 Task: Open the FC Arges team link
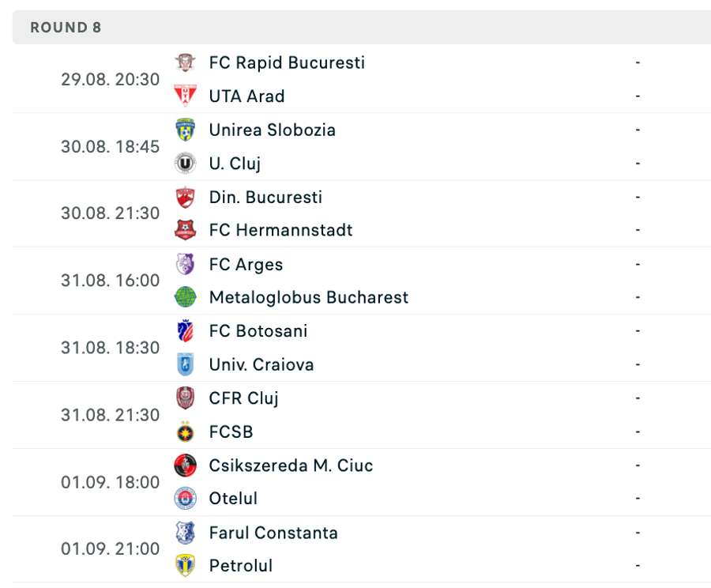[246, 264]
